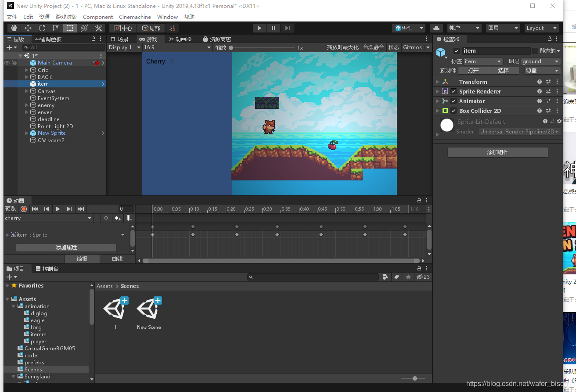Switch to the Console (控制台) tab
Screen dimensions: 576x392
coord(47,269)
